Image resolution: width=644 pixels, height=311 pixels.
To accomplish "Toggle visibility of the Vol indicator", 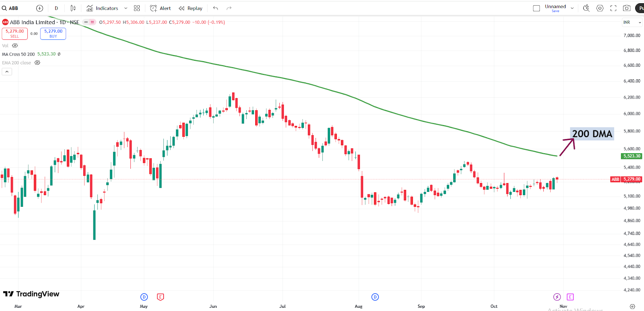I will tap(15, 45).
